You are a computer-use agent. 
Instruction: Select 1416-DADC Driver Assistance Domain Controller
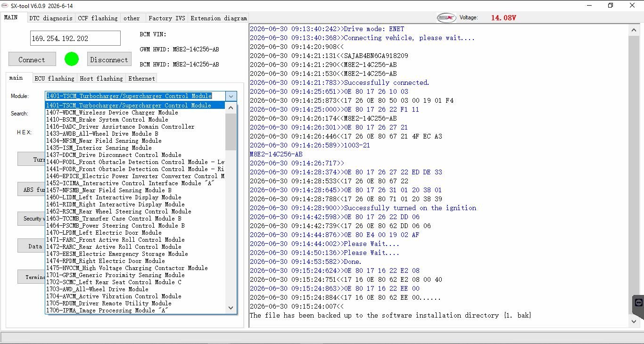(135, 127)
